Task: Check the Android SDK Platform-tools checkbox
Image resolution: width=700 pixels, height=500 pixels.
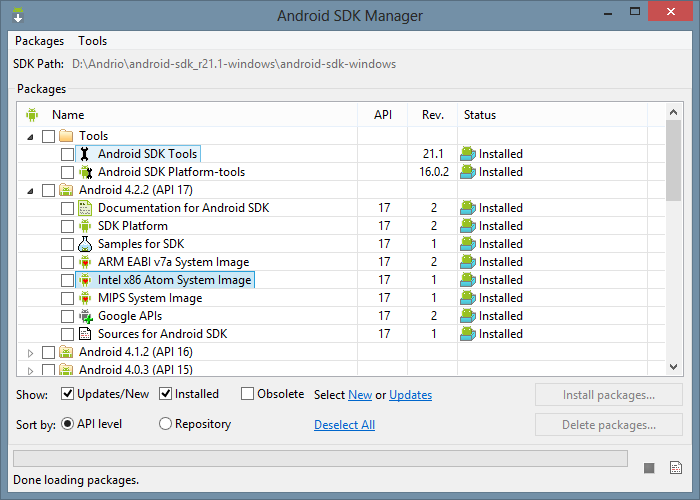Action: [x=67, y=172]
